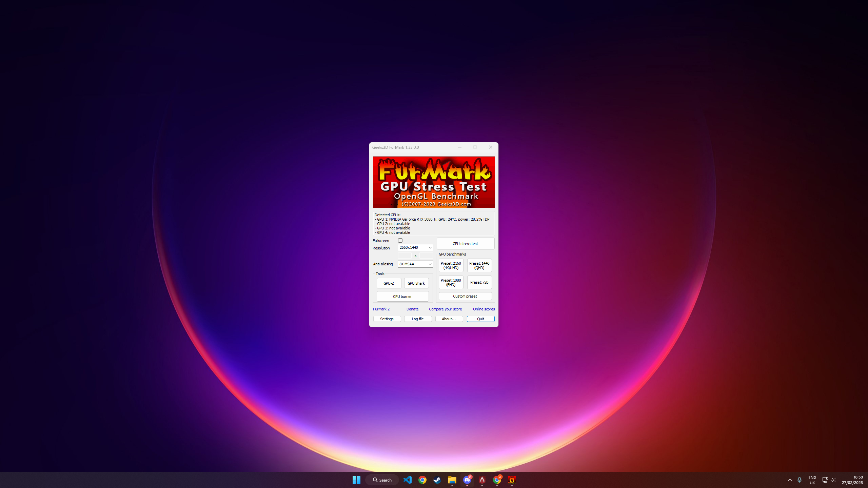Screen dimensions: 868x488
Task: Click the GPU benchmarks button
Action: tap(452, 254)
